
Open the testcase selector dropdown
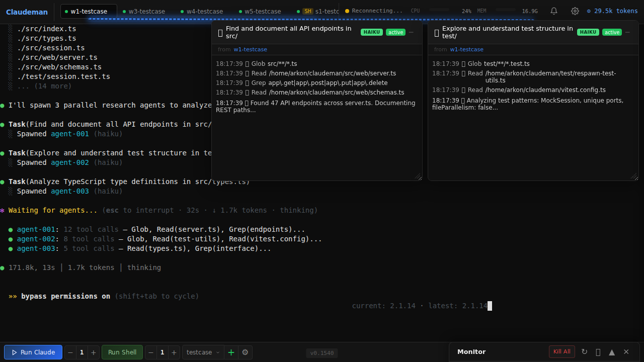point(203,352)
